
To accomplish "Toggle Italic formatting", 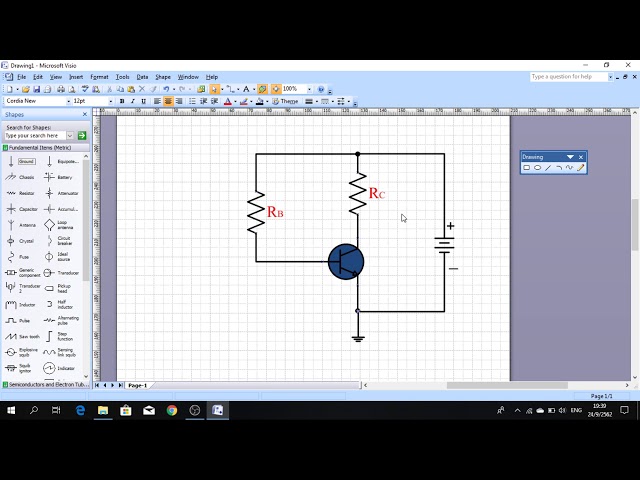I will pyautogui.click(x=132, y=101).
